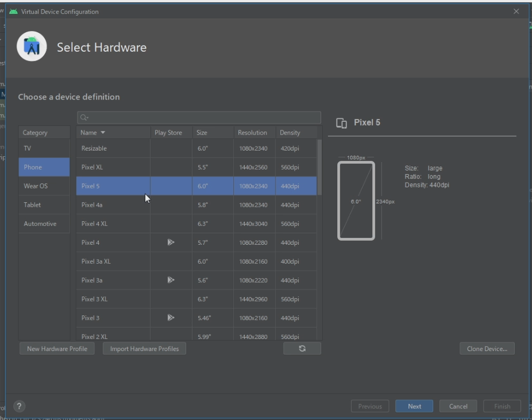Create a New Hardware Profile
Image resolution: width=532 pixels, height=420 pixels.
(x=57, y=349)
